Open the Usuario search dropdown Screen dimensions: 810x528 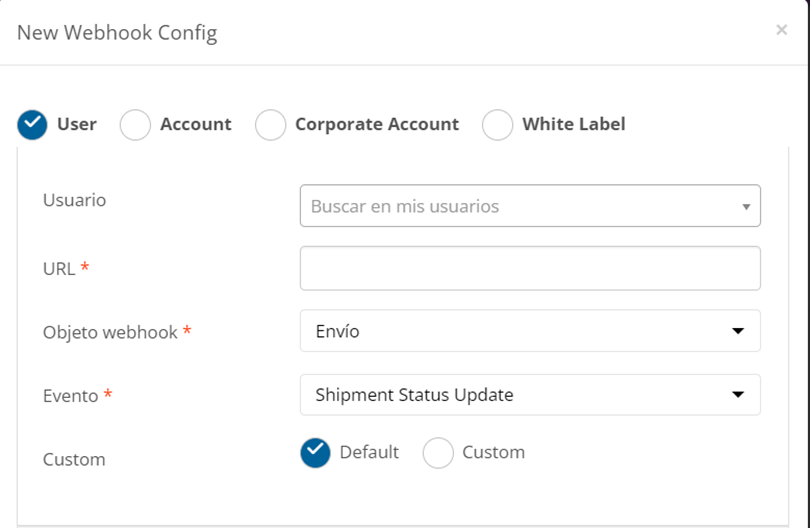pos(530,206)
